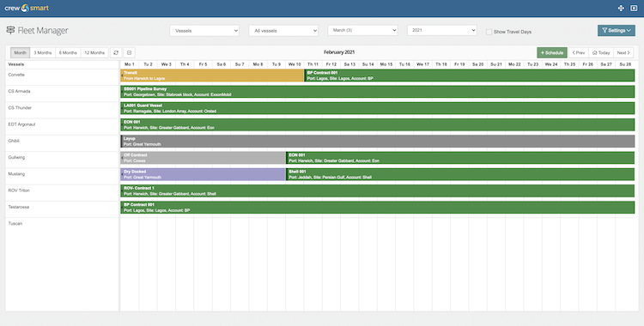Click the refresh icon in the view toolbar
The width and height of the screenshot is (644, 326).
116,52
